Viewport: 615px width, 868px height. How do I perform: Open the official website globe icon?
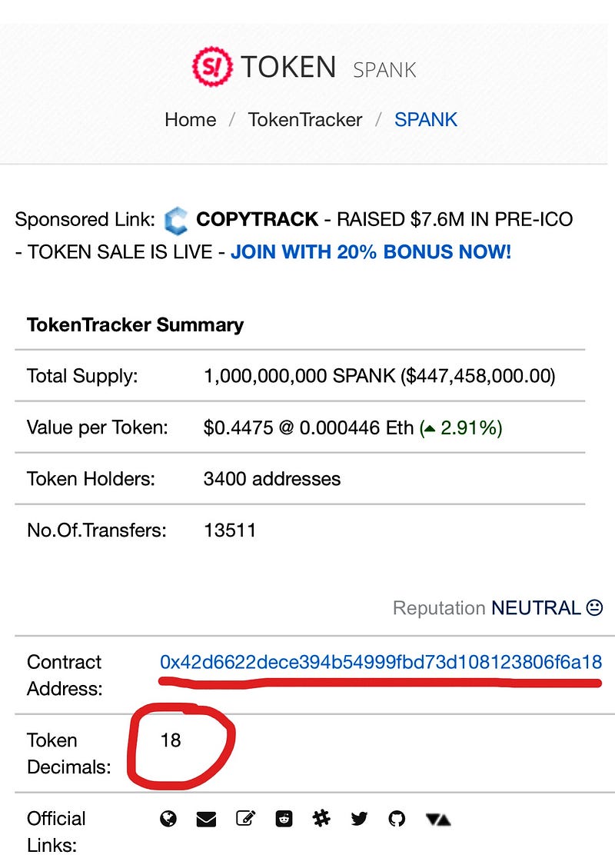(168, 818)
